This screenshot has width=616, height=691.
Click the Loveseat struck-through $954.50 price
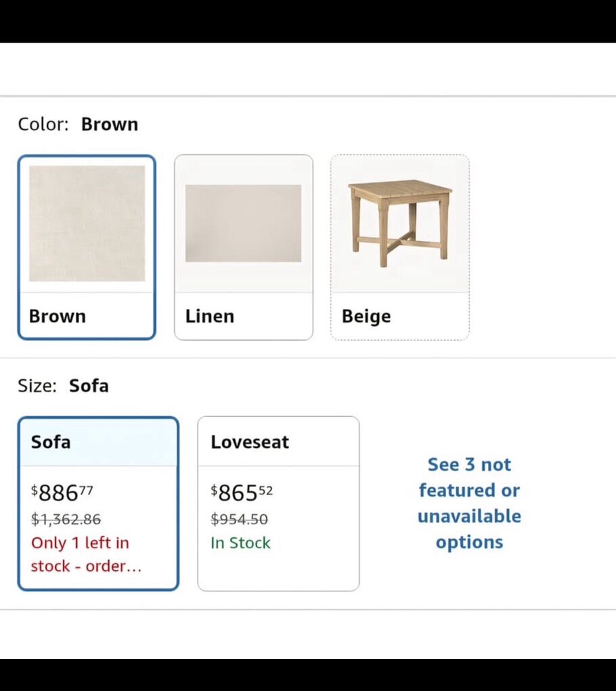click(240, 520)
